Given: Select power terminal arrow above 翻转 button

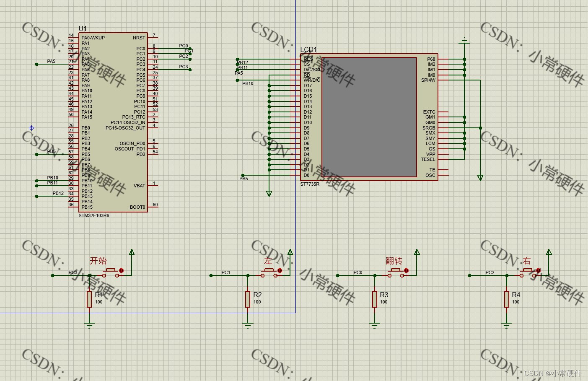Looking at the screenshot, I should coord(417,252).
